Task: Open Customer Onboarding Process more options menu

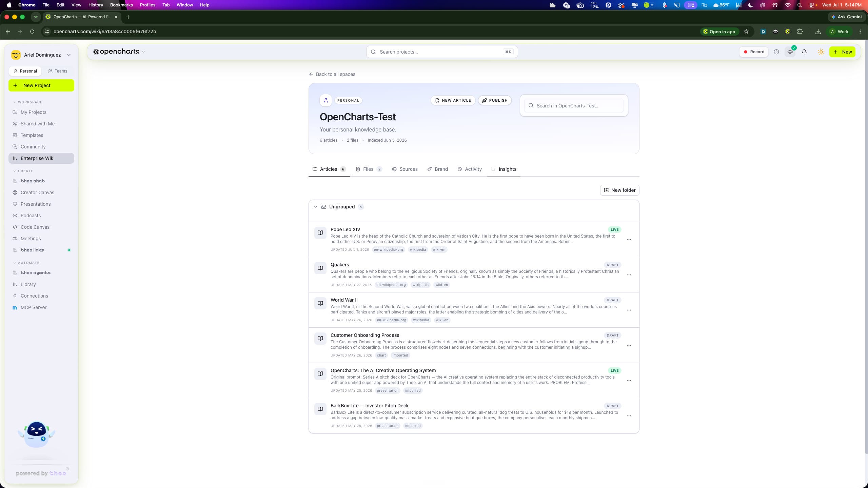Action: tap(629, 345)
